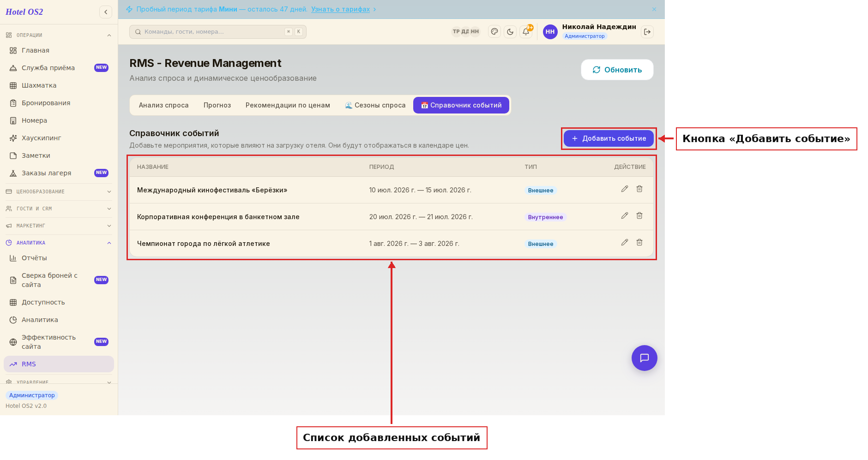
Task: Click the Администратор badge in the sidebar footer
Action: pos(32,395)
